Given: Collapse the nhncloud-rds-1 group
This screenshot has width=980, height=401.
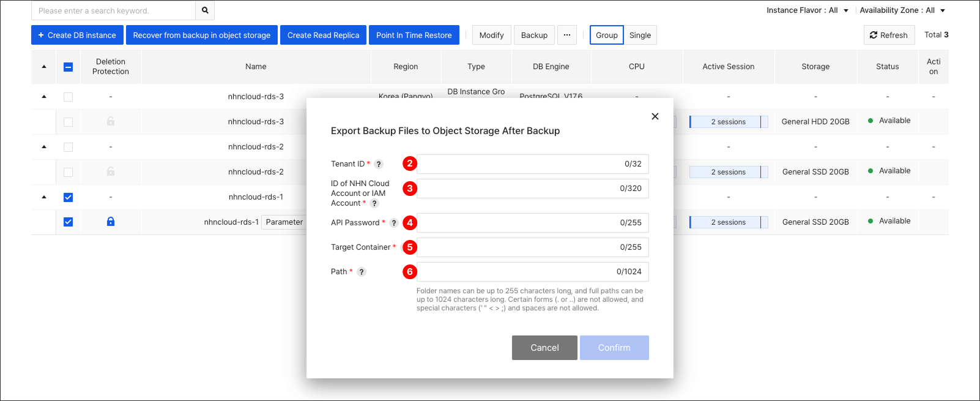Looking at the screenshot, I should point(44,197).
